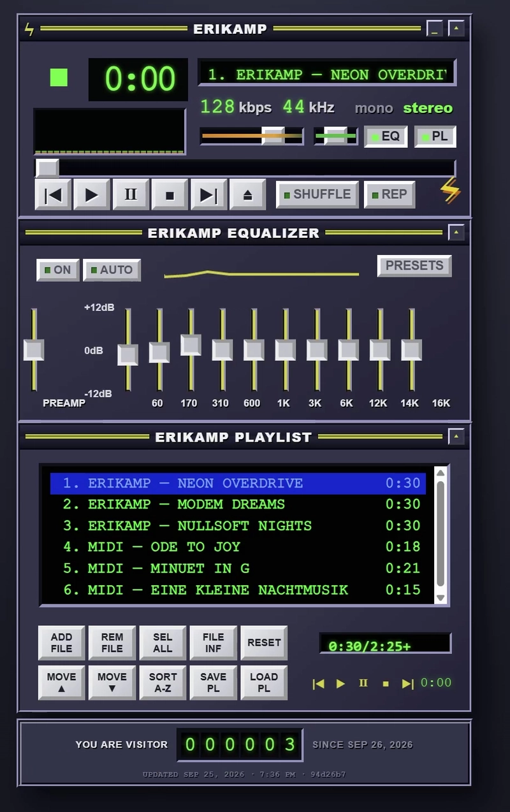Click the spectrum visualizer panel
The height and width of the screenshot is (812, 510).
110,132
